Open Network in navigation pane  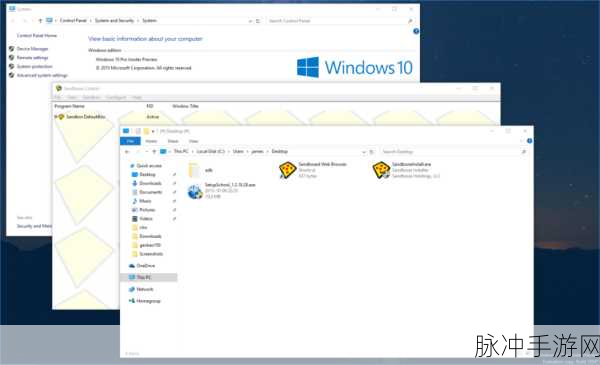point(145,289)
